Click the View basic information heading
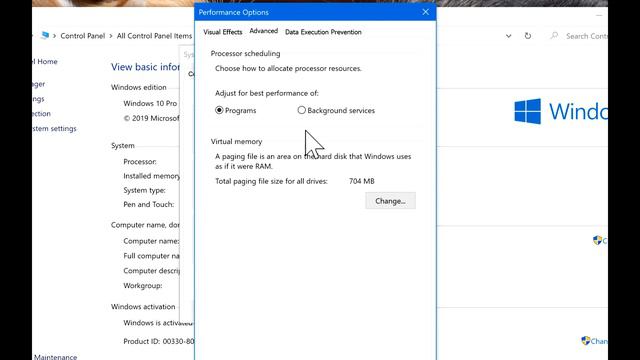Image resolution: width=640 pixels, height=360 pixels. (x=145, y=67)
